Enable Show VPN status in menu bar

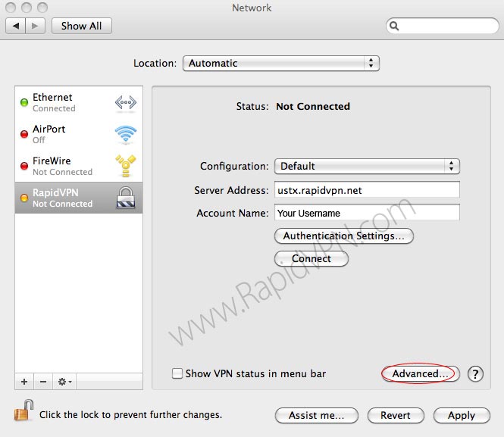[177, 373]
